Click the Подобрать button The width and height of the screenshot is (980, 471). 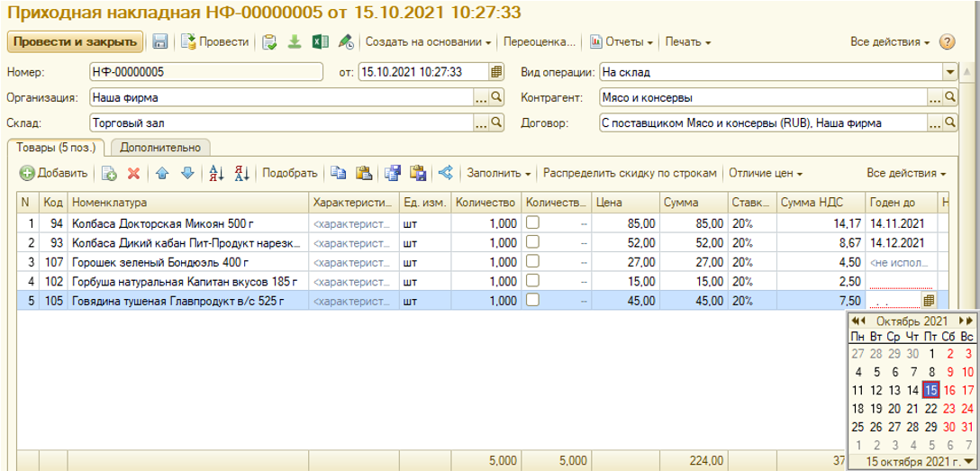click(290, 174)
